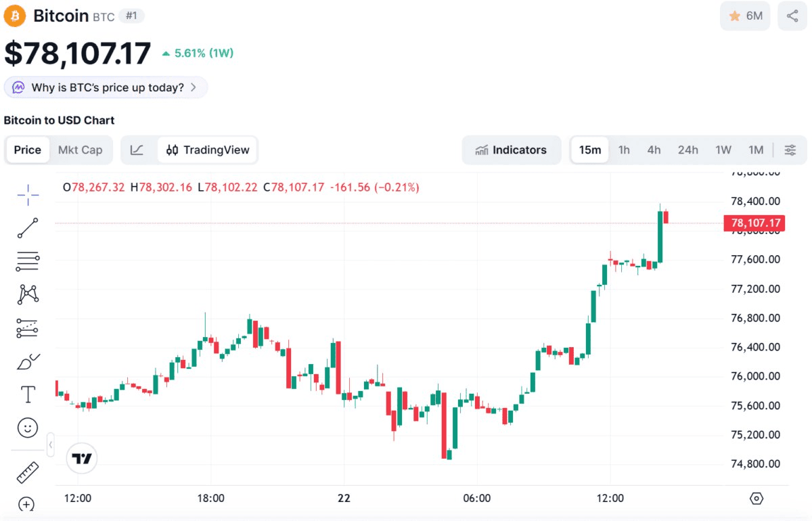Open the Fibonacci retracement tool
Image resolution: width=812 pixels, height=521 pixels.
(28, 260)
